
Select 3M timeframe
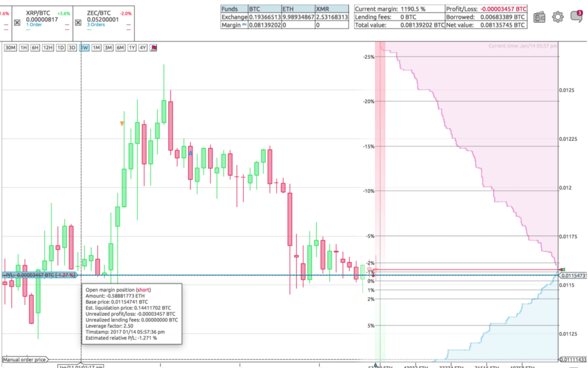point(108,48)
